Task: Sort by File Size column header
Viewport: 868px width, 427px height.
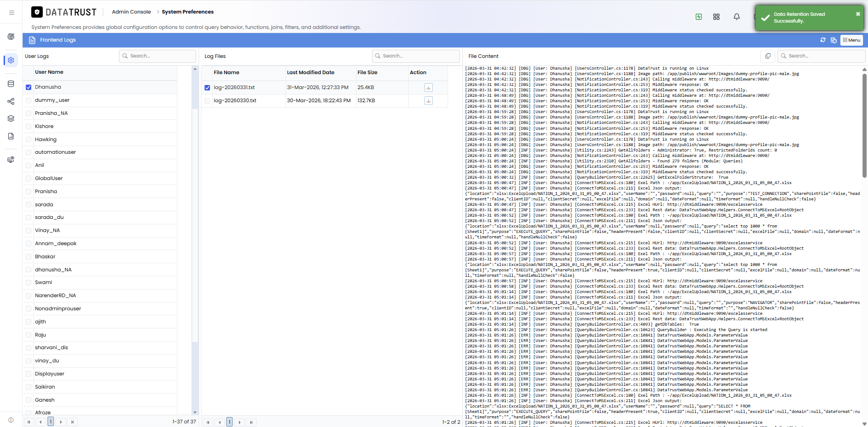Action: point(367,72)
